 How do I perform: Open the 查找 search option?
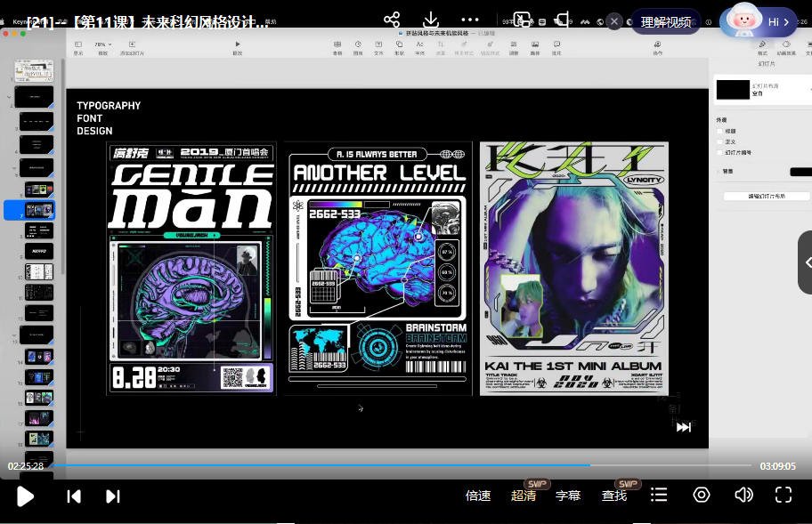[x=614, y=496]
